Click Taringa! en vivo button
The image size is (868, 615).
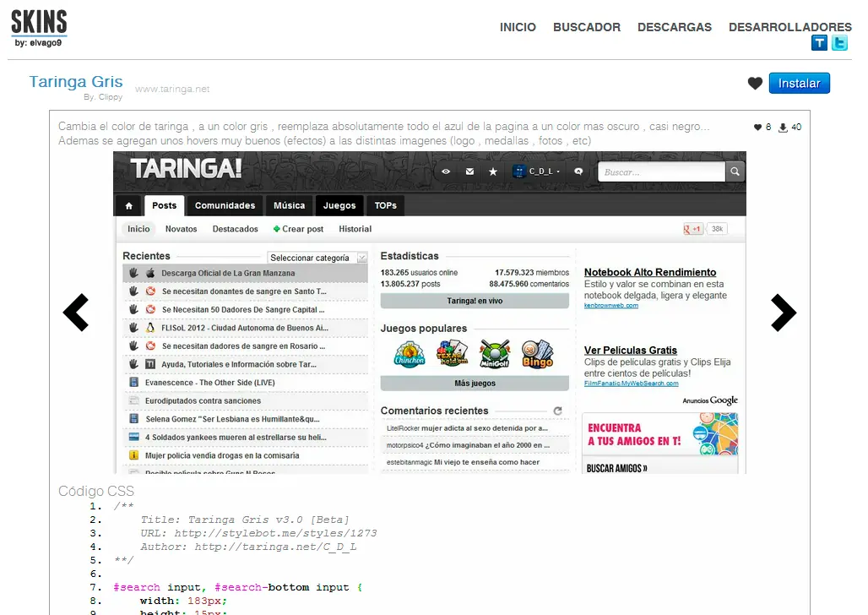click(x=475, y=301)
